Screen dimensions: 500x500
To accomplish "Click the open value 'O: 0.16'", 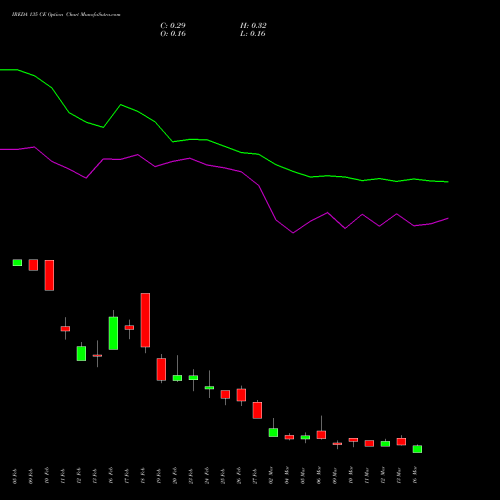I will pos(173,34).
